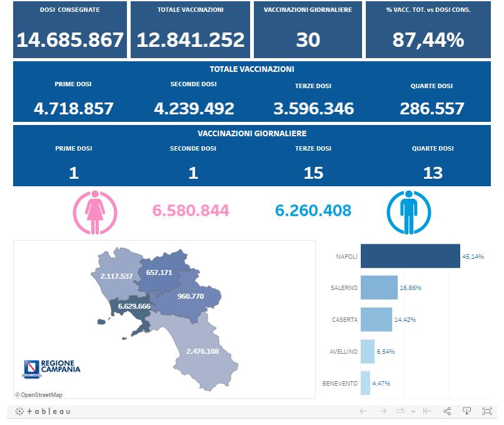This screenshot has width=504, height=425.
Task: Click the Tableau logo in the footer
Action: pos(43,411)
